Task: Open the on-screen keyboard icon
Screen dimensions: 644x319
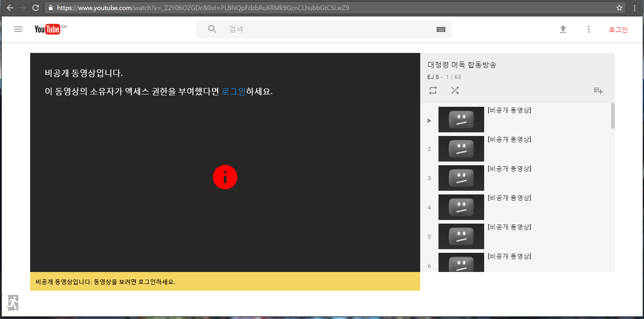Action: (x=441, y=29)
